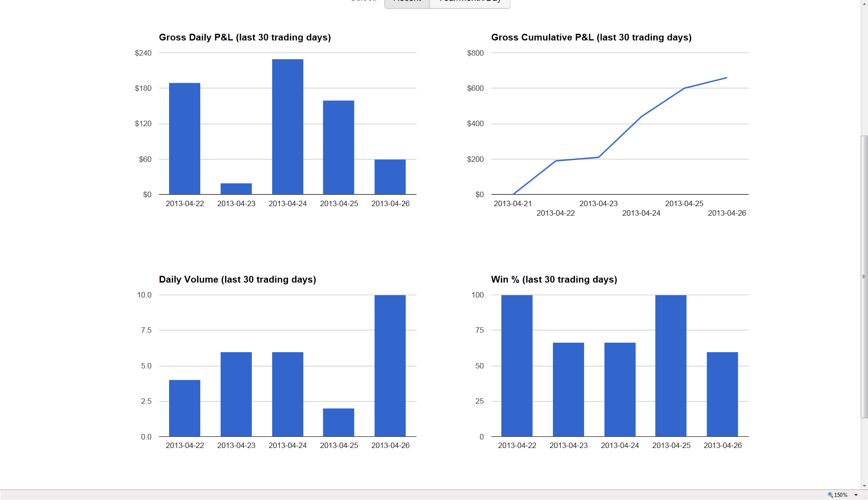Click the 100 label on Win % axis
Screen dimensions: 868x500
(478, 295)
